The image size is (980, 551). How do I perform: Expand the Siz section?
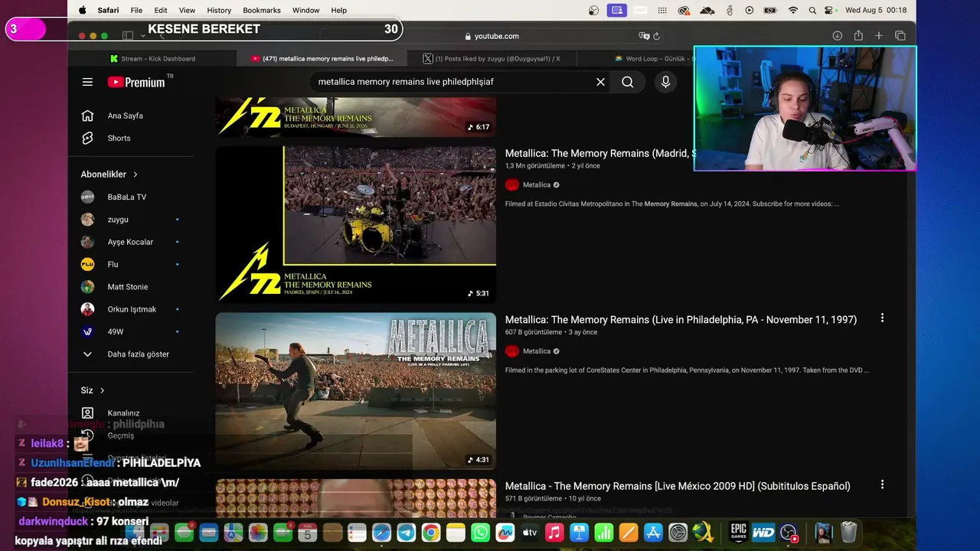tap(93, 390)
